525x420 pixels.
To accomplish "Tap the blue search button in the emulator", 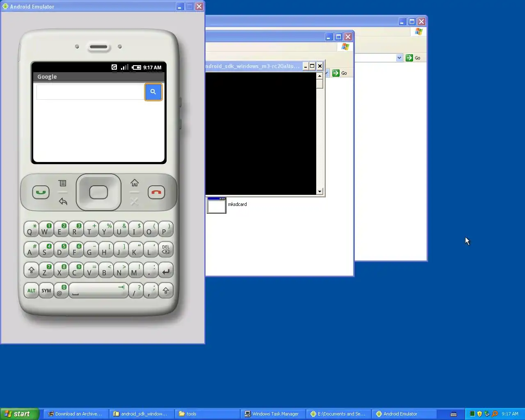I will coord(153,92).
